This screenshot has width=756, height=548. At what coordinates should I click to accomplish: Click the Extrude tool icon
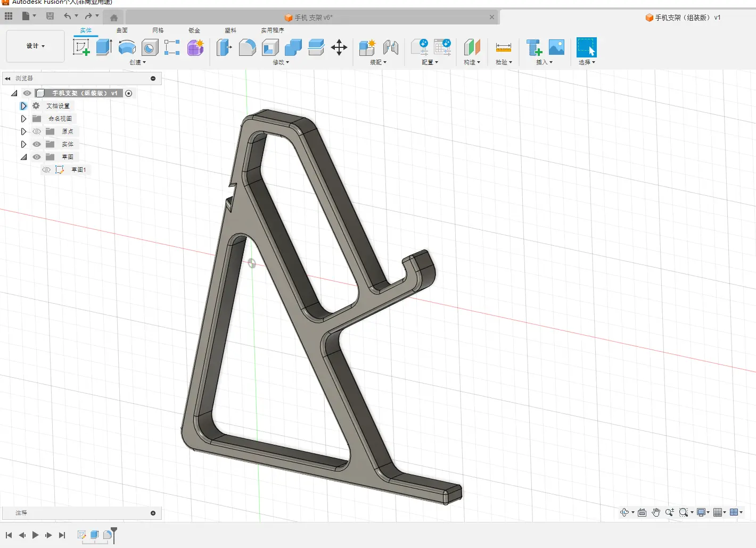point(104,47)
